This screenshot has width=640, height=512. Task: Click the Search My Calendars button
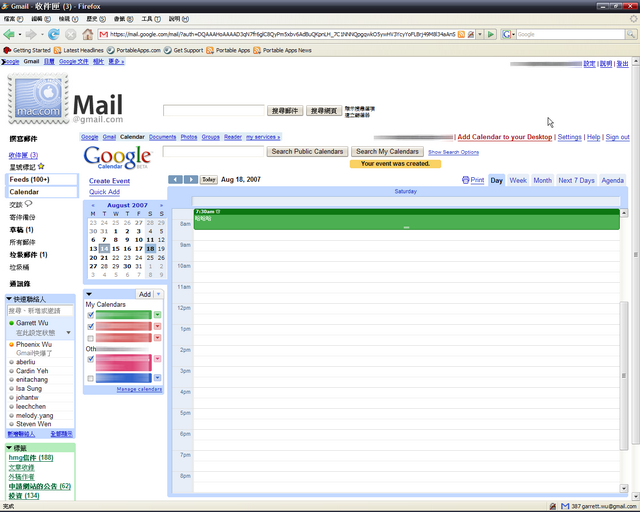[x=387, y=151]
